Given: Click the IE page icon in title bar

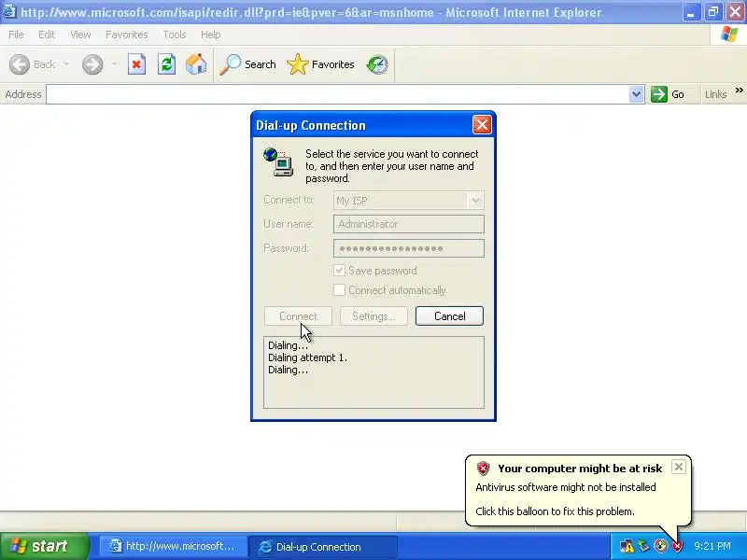Looking at the screenshot, I should click(x=9, y=11).
